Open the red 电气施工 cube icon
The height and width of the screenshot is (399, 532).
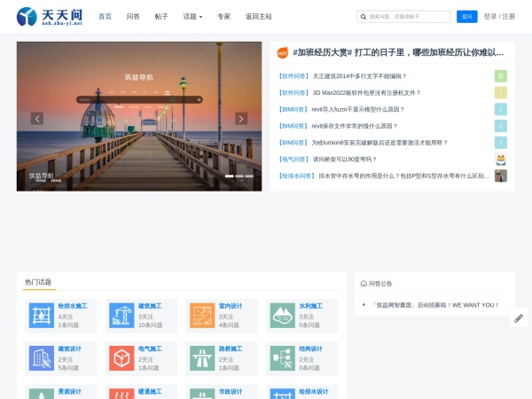point(121,358)
